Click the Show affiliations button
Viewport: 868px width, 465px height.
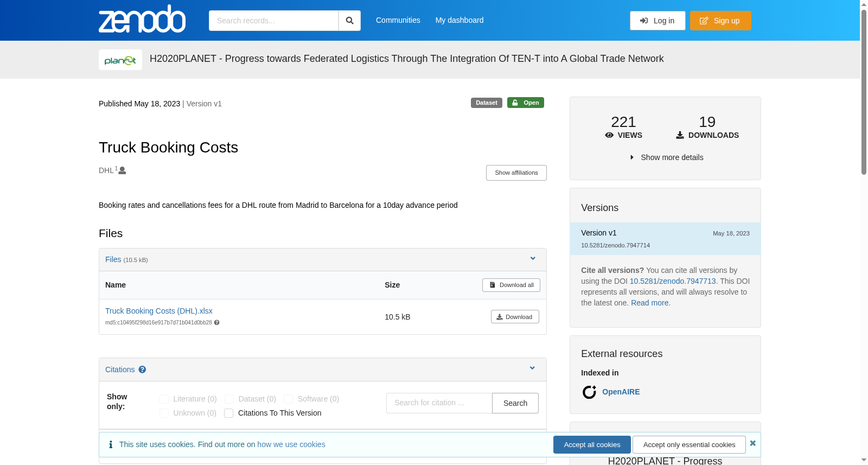pyautogui.click(x=516, y=173)
